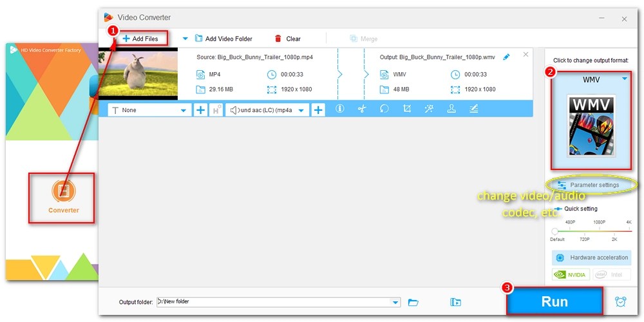Expand the output folder path dropdown
The height and width of the screenshot is (322, 644).
[x=395, y=302]
